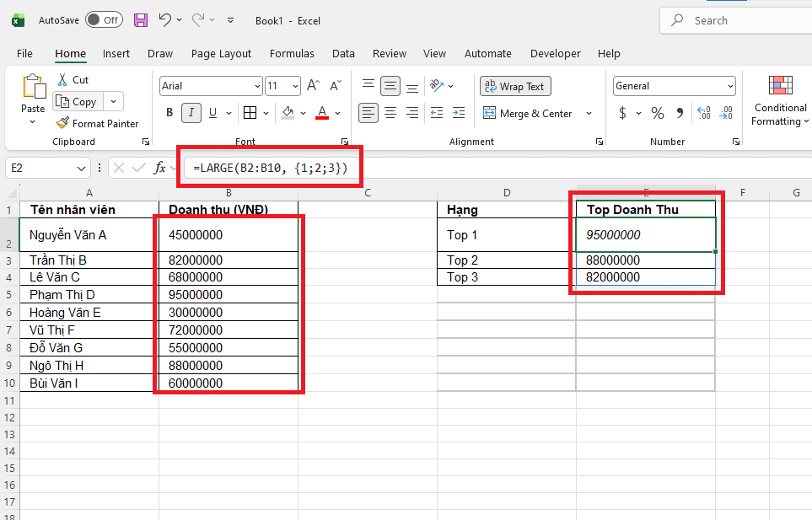Activate the Format Painter brush

[x=97, y=123]
